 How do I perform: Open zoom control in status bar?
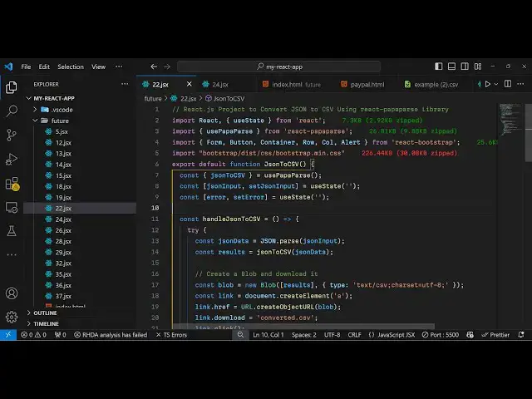click(240, 335)
